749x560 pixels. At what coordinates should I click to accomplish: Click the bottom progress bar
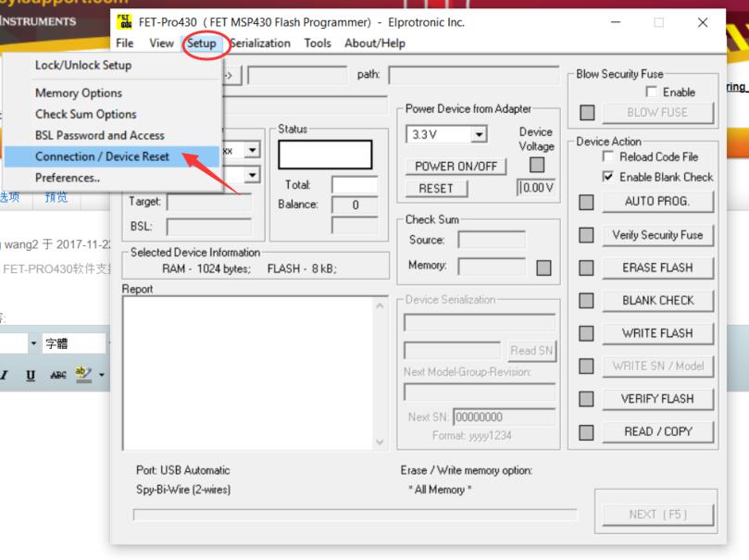coord(356,514)
